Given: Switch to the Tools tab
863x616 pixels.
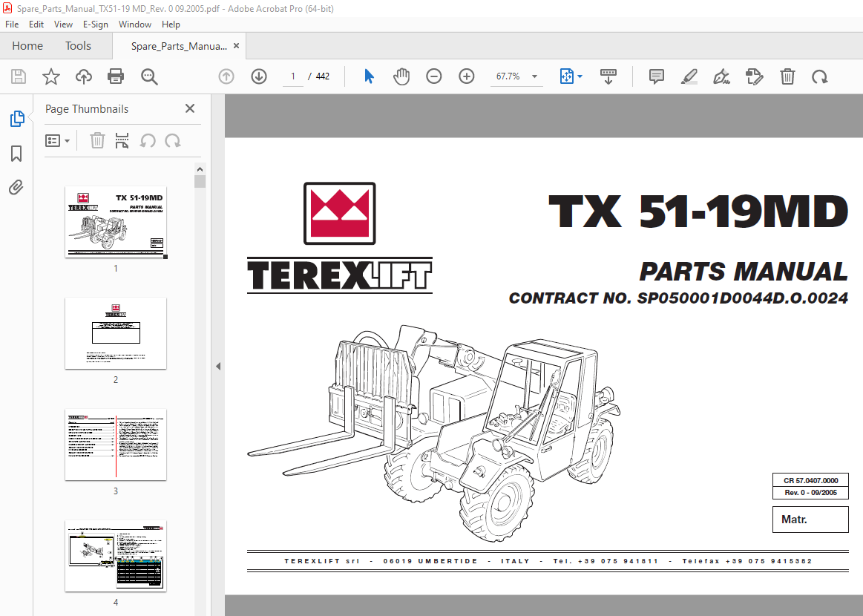Looking at the screenshot, I should point(78,46).
